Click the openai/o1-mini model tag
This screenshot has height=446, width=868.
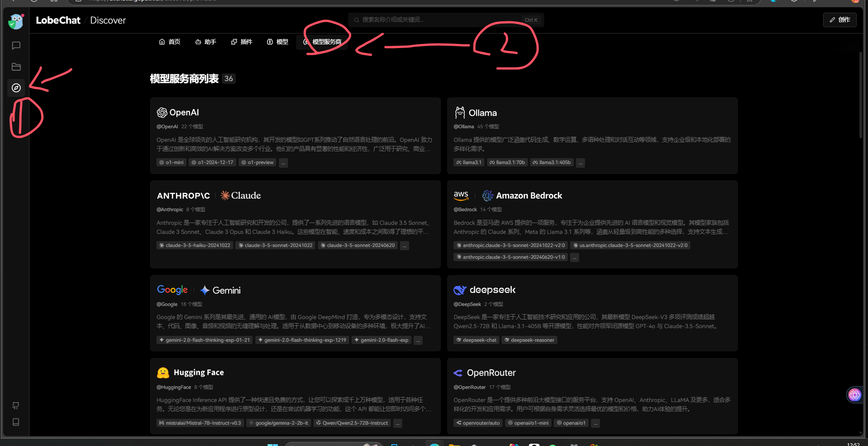(x=528, y=423)
